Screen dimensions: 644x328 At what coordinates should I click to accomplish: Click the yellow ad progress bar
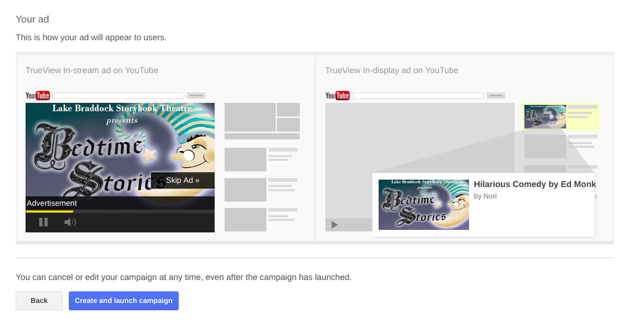(49, 211)
